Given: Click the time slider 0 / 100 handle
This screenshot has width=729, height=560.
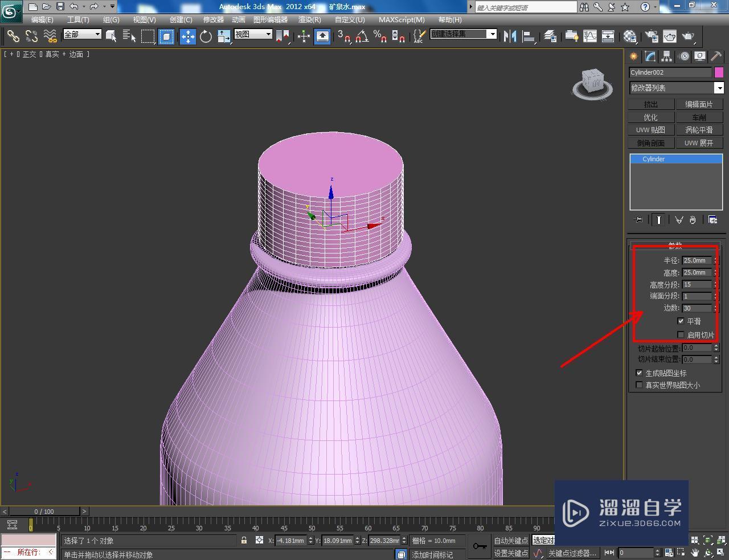Looking at the screenshot, I should [44, 511].
